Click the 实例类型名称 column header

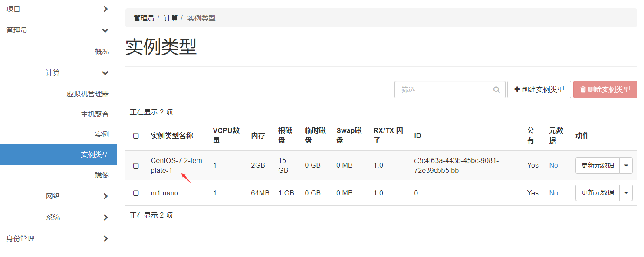[x=172, y=136]
